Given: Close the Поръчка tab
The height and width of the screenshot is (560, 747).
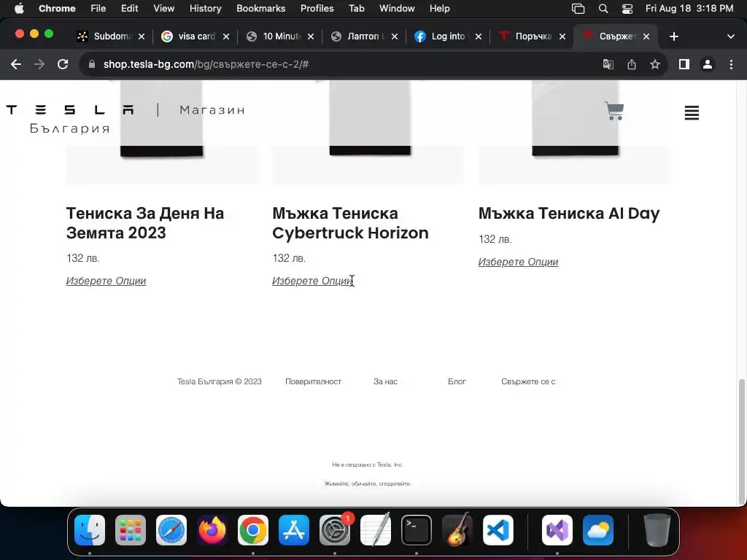Looking at the screenshot, I should click(x=562, y=36).
